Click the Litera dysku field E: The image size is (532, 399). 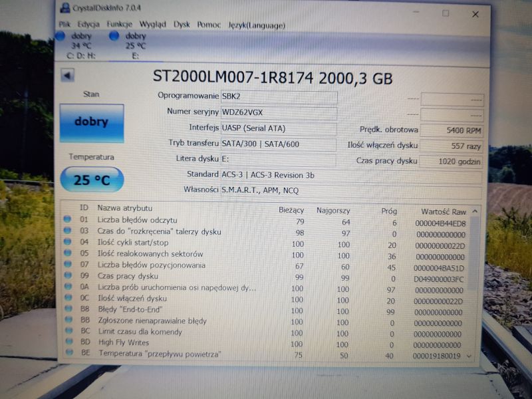point(278,160)
